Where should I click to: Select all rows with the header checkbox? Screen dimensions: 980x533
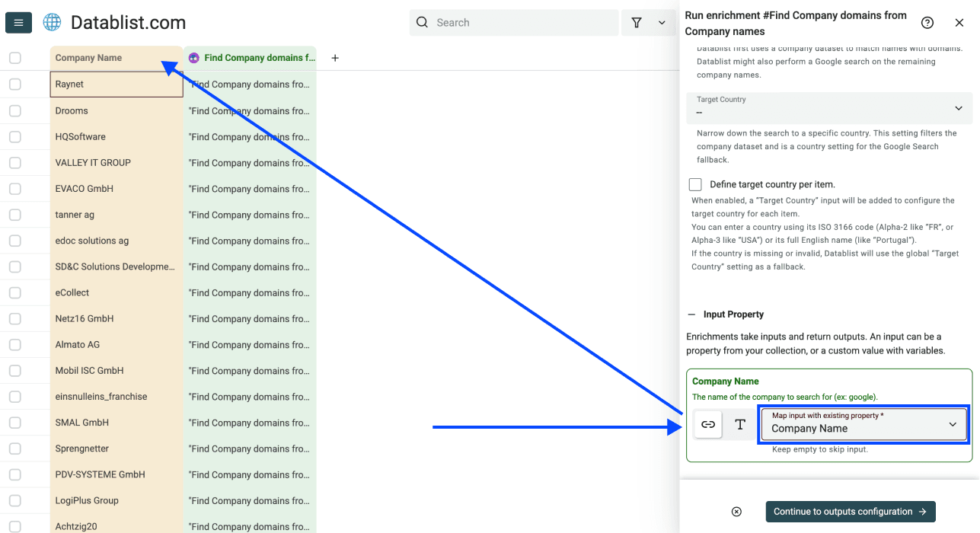click(x=14, y=57)
